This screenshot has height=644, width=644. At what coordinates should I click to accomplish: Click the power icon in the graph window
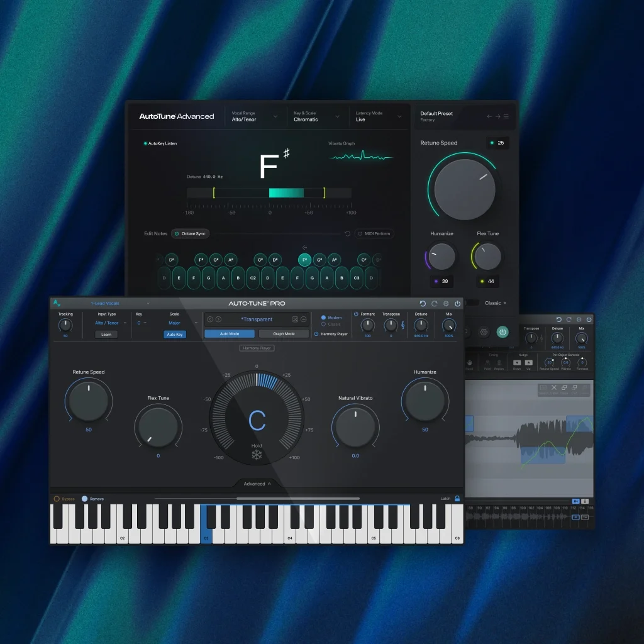pyautogui.click(x=589, y=319)
